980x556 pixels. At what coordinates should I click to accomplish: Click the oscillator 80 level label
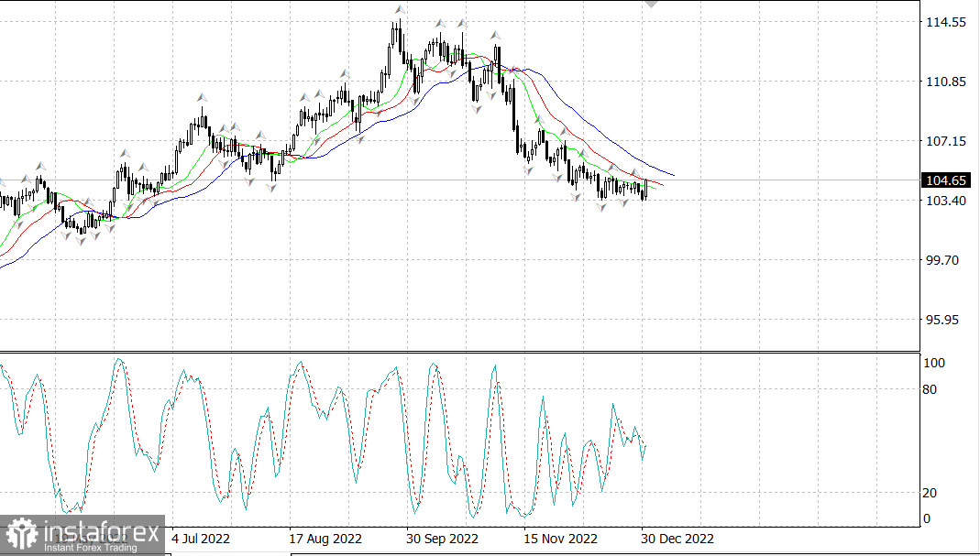tap(930, 389)
